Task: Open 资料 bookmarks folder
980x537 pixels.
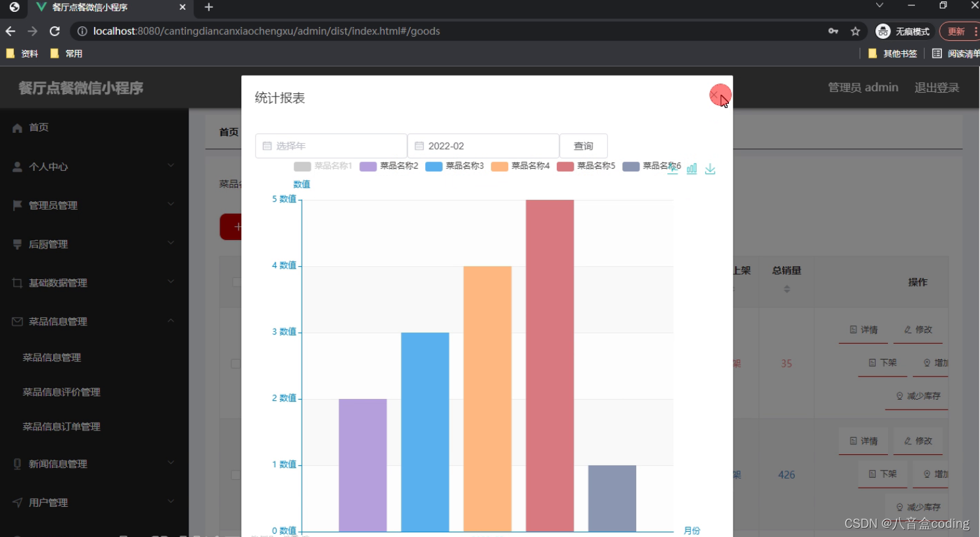Action: point(23,54)
